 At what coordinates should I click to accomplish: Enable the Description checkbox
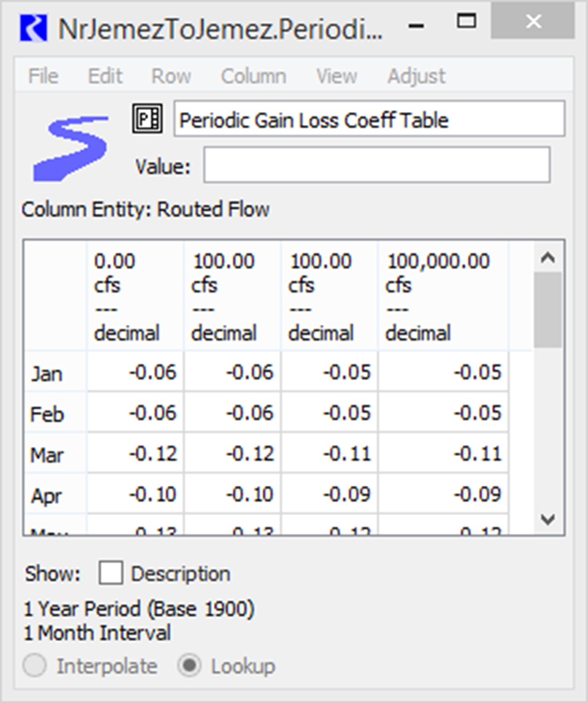coord(111,573)
